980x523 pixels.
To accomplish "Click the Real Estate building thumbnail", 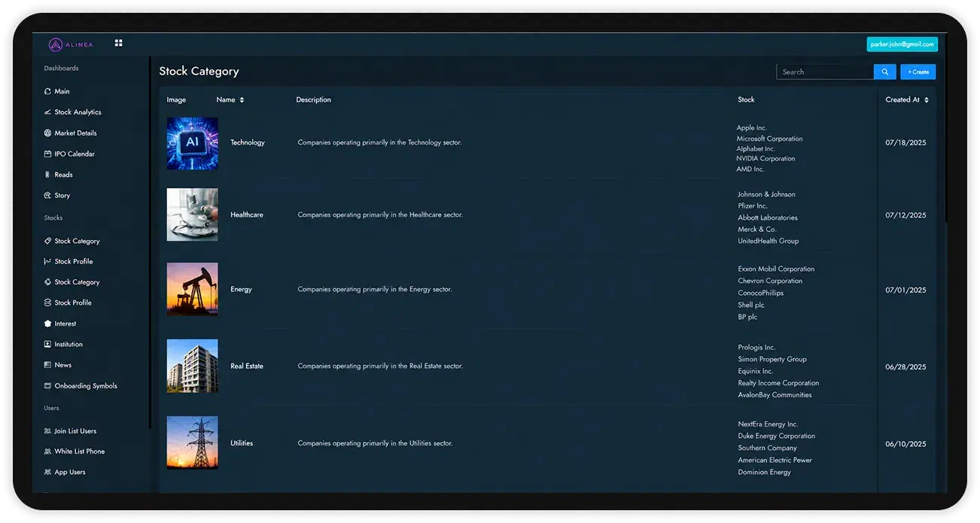I will tap(193, 366).
